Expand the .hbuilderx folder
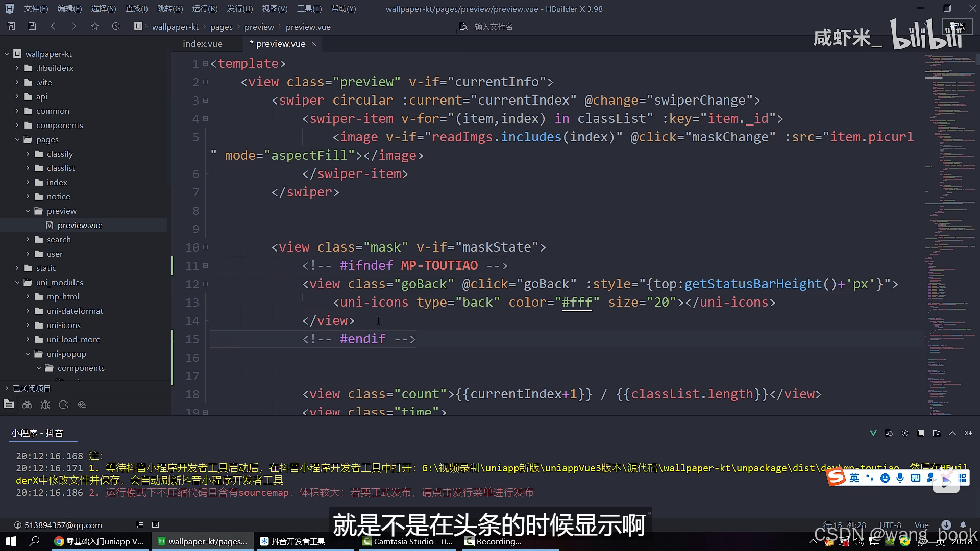980x551 pixels. [x=17, y=68]
